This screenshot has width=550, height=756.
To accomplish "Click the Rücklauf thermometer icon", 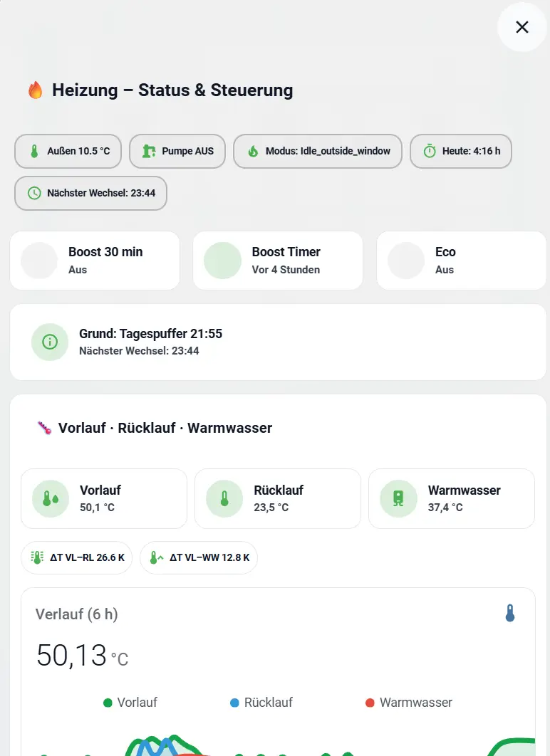I will [224, 498].
